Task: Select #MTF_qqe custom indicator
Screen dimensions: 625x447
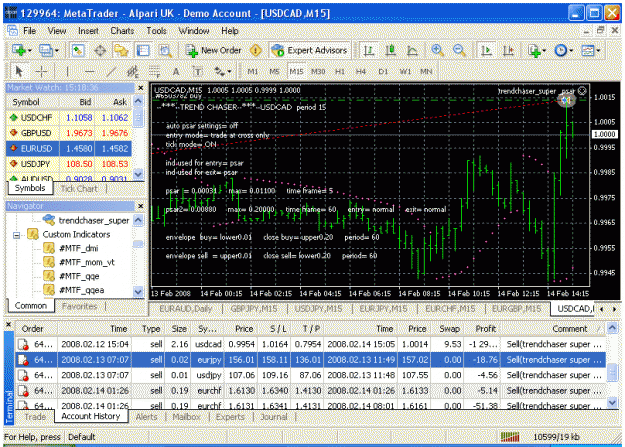Action: click(79, 276)
